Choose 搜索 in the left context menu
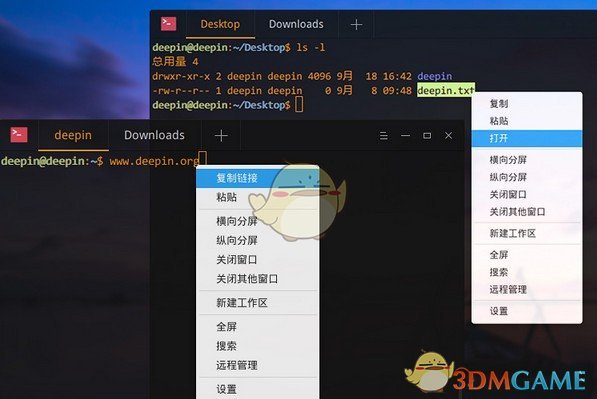 pyautogui.click(x=258, y=346)
